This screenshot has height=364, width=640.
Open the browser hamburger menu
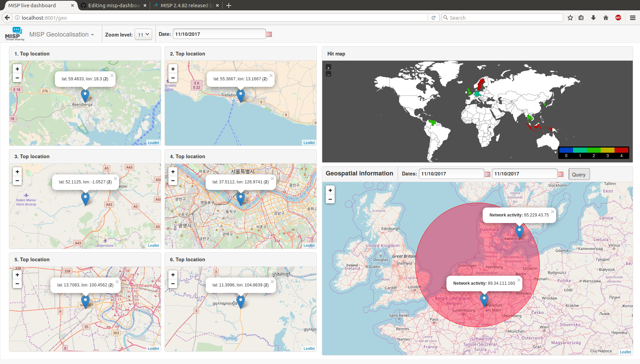pyautogui.click(x=632, y=18)
